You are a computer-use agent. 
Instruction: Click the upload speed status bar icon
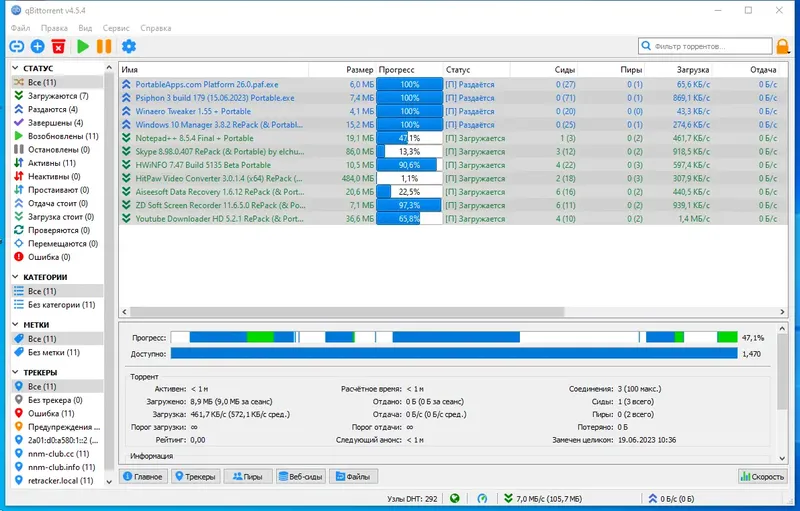tap(653, 499)
